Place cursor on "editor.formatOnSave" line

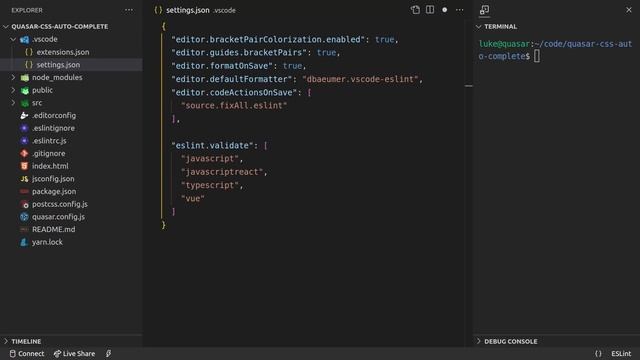(x=238, y=66)
